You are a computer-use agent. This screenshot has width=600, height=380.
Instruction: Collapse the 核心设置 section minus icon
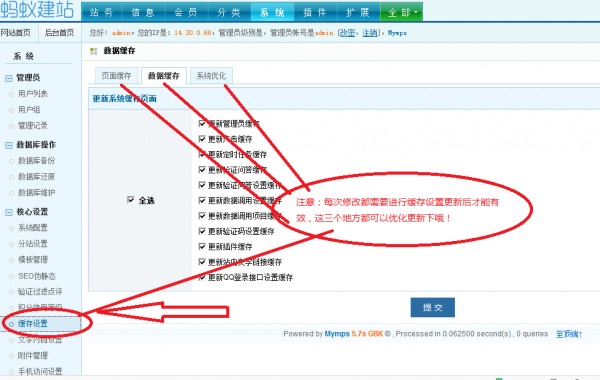[x=8, y=212]
